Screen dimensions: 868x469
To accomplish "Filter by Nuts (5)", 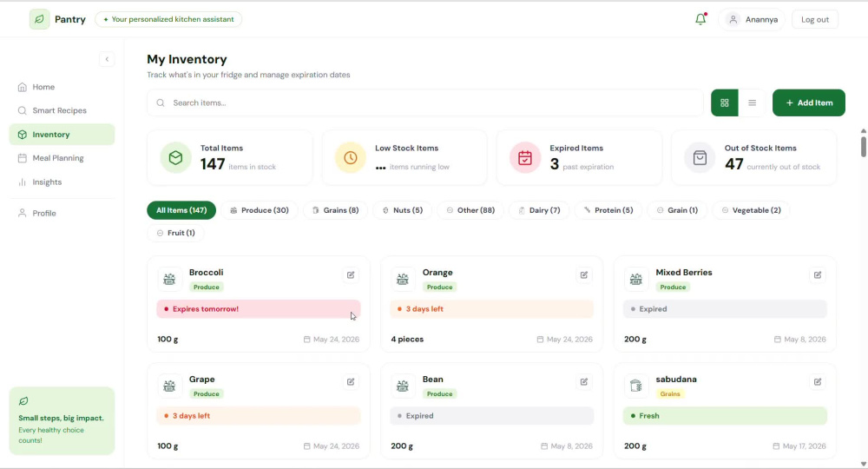I will [x=403, y=210].
